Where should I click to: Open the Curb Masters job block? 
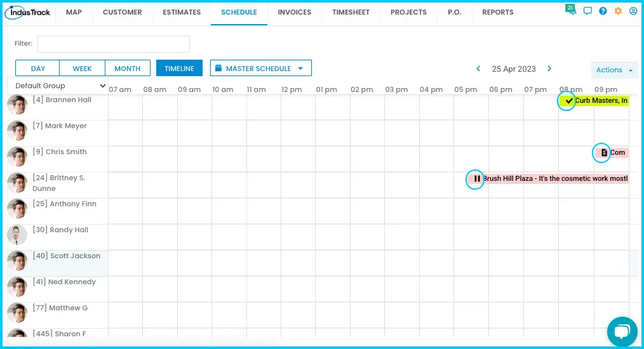click(594, 101)
